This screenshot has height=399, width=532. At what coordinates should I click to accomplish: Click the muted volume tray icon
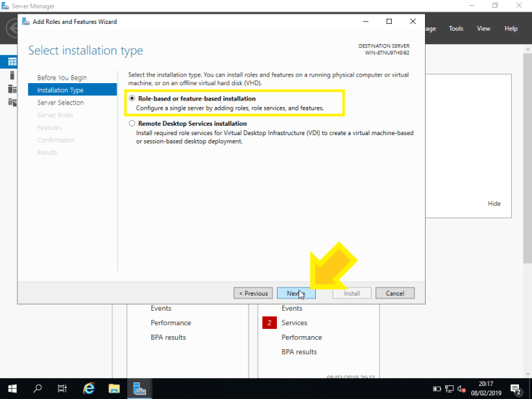pyautogui.click(x=461, y=389)
